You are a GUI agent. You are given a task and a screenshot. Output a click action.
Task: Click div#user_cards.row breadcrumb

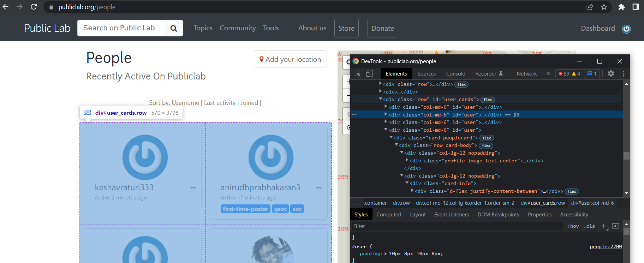tap(543, 203)
